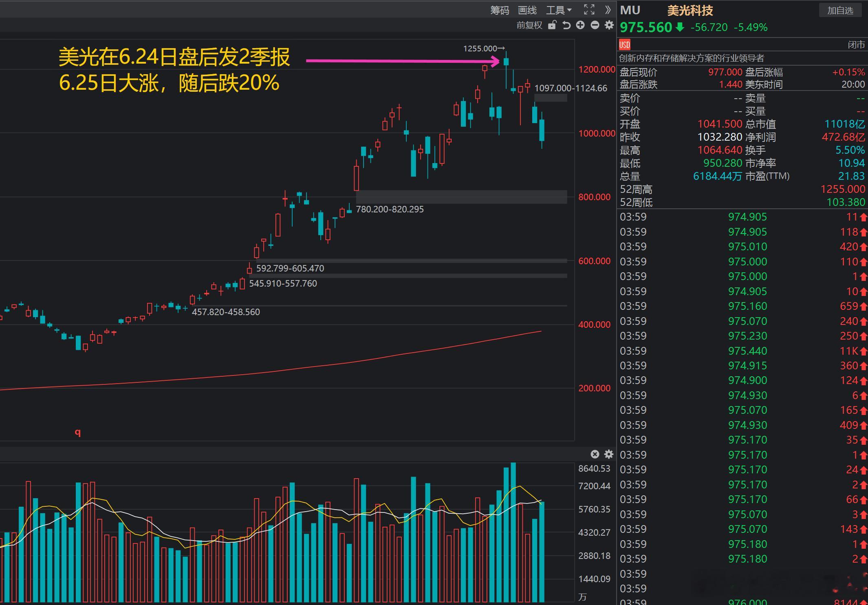Click the 总量 value 6184.44万
Image resolution: width=868 pixels, height=605 pixels.
point(717,176)
